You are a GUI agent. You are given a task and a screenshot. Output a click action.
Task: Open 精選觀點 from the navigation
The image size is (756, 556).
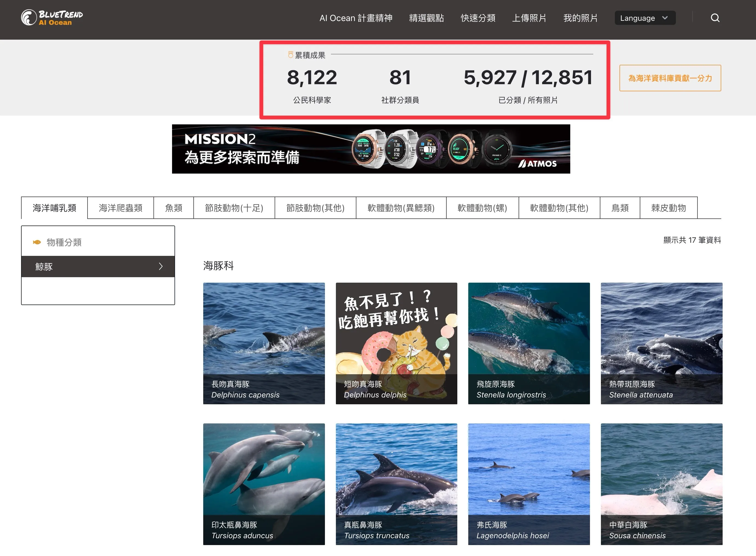(x=426, y=18)
